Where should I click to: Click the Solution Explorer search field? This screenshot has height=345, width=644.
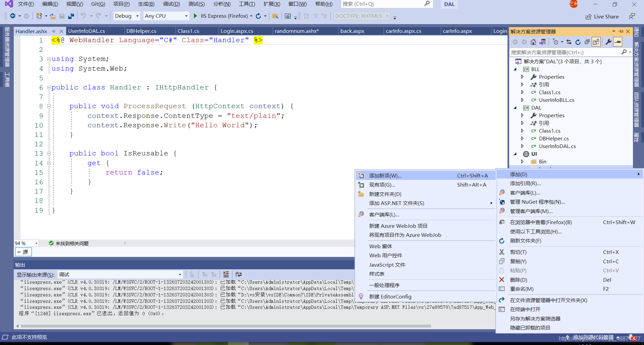click(x=565, y=52)
